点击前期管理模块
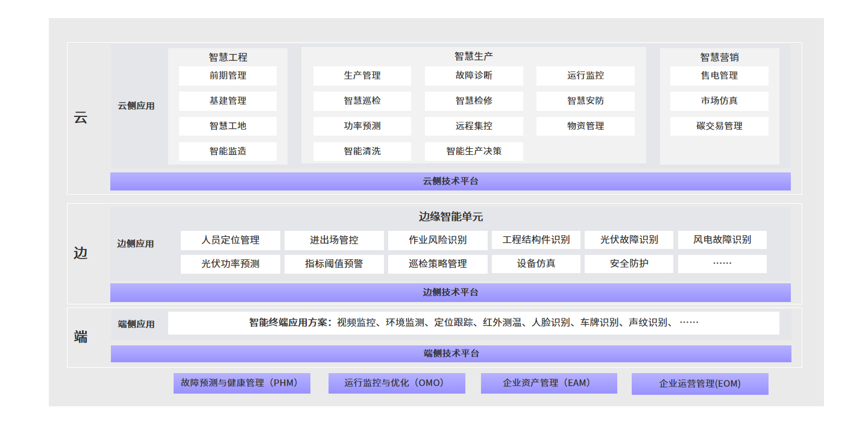Image resolution: width=868 pixels, height=434 pixels. (227, 75)
